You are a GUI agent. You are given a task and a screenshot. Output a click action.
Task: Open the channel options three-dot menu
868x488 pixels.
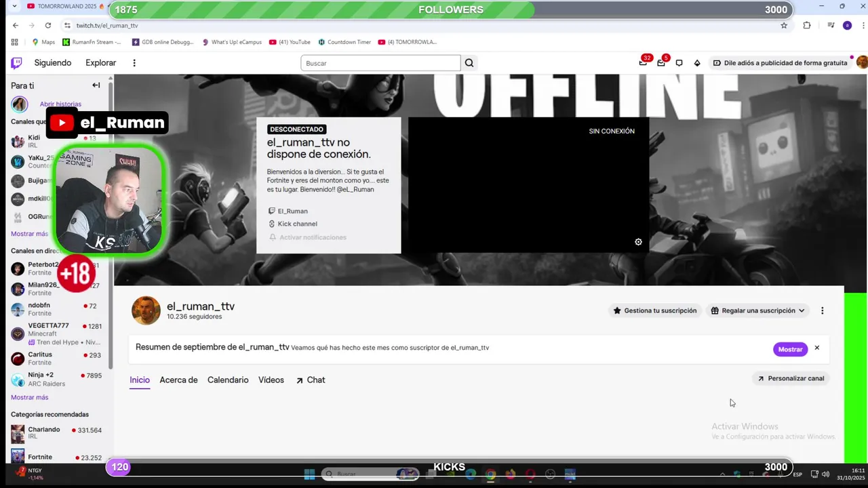[x=822, y=310]
